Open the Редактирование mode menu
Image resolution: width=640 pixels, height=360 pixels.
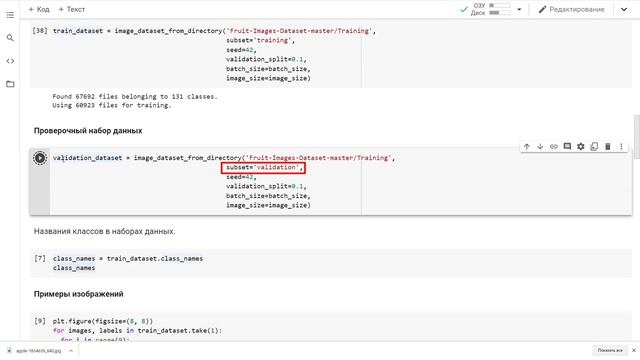click(571, 9)
